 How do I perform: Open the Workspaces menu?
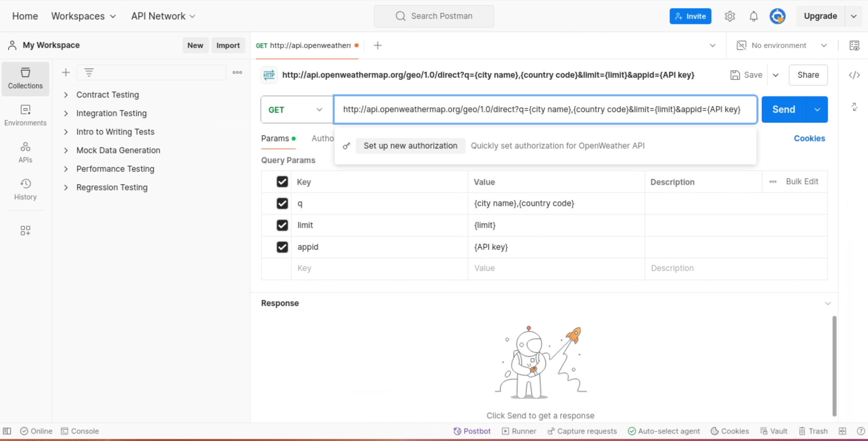pyautogui.click(x=83, y=16)
